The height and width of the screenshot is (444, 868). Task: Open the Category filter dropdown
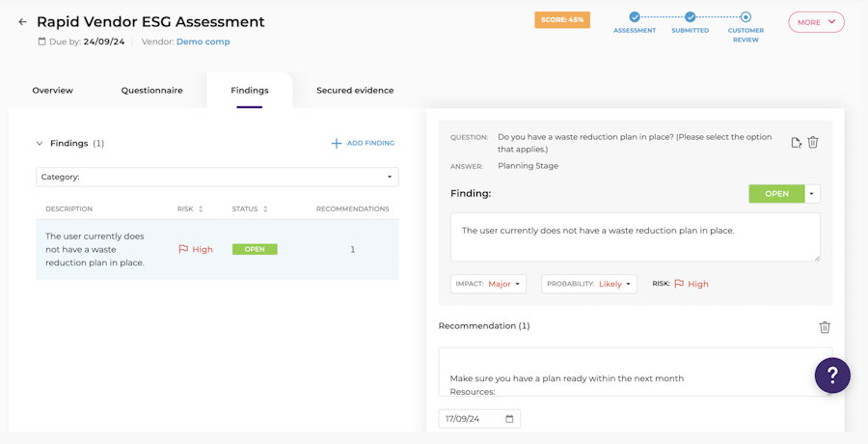pyautogui.click(x=217, y=177)
